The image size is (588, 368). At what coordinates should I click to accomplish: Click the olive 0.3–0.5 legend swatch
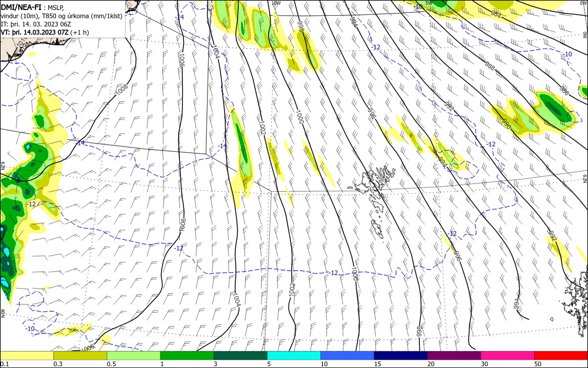click(80, 356)
